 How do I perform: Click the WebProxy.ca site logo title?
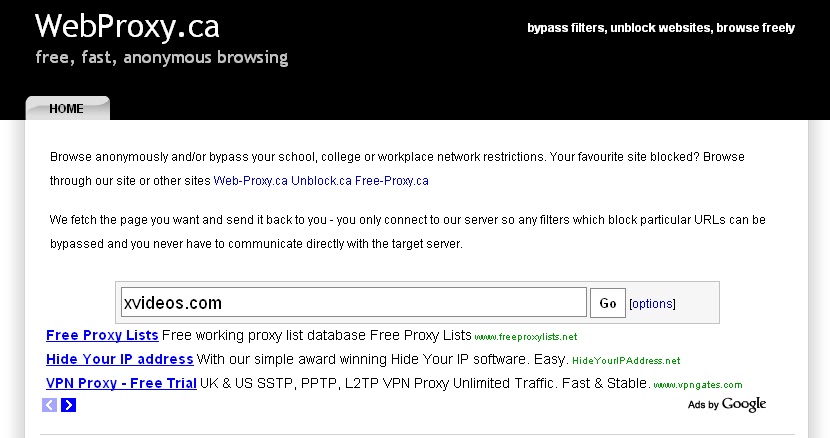coord(127,26)
